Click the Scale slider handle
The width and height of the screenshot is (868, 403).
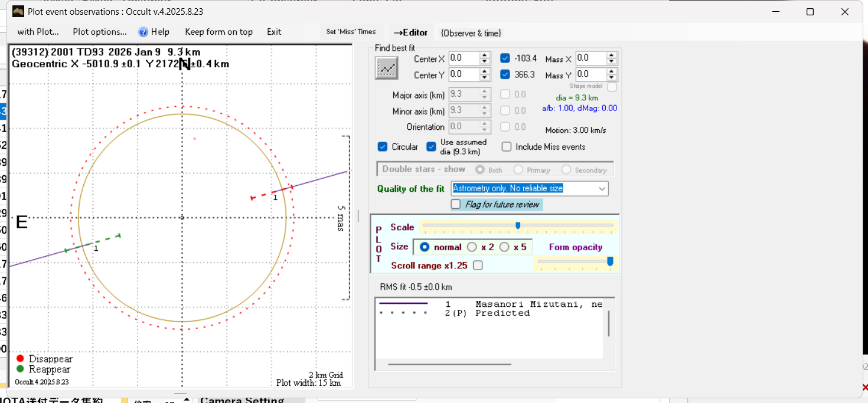click(518, 225)
